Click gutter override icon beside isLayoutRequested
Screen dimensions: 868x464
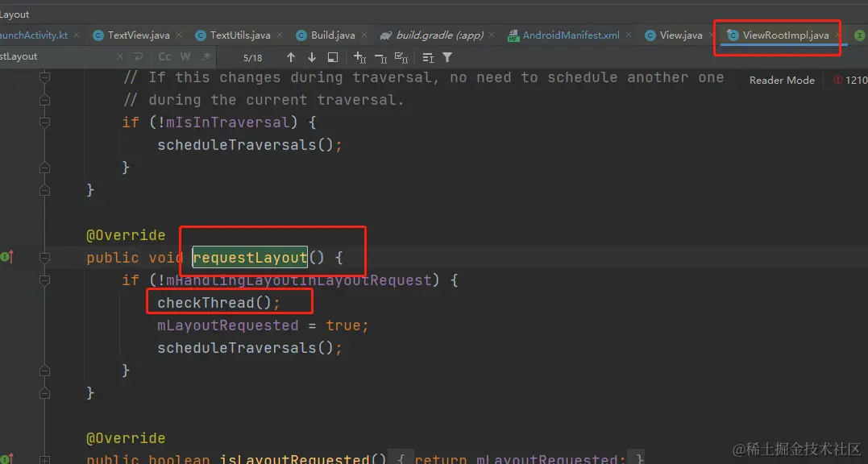click(x=7, y=458)
